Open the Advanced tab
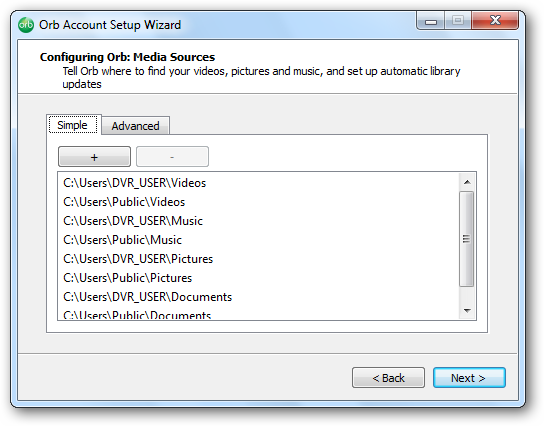The image size is (544, 426). [x=135, y=126]
